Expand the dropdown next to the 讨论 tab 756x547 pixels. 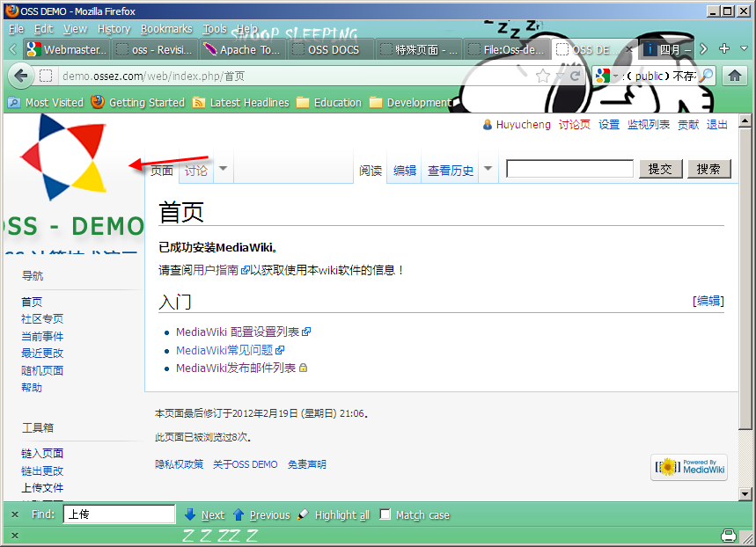point(223,168)
